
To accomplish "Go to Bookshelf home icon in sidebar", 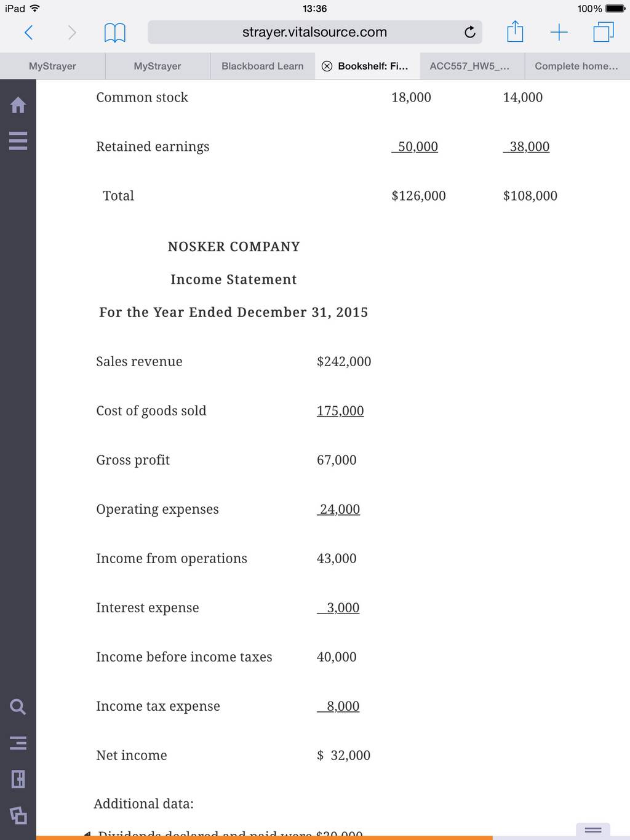I will (x=18, y=105).
